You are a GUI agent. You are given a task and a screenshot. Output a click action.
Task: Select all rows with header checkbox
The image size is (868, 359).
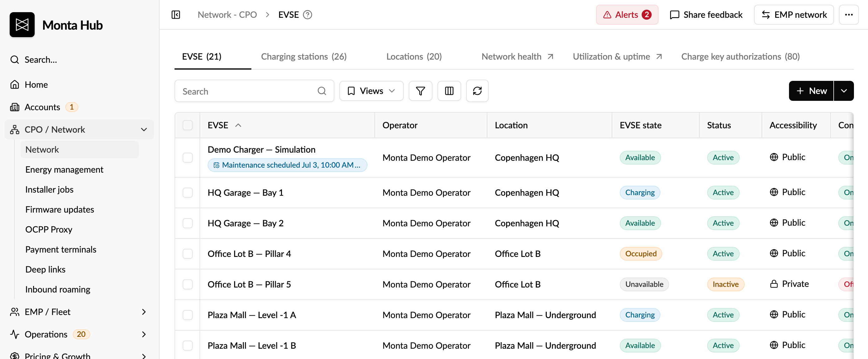(x=187, y=125)
